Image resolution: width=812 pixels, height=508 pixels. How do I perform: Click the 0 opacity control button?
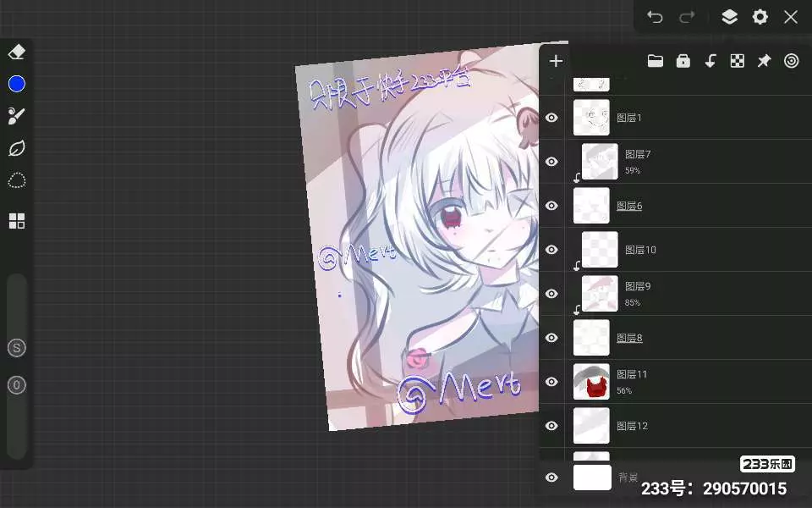(x=17, y=385)
